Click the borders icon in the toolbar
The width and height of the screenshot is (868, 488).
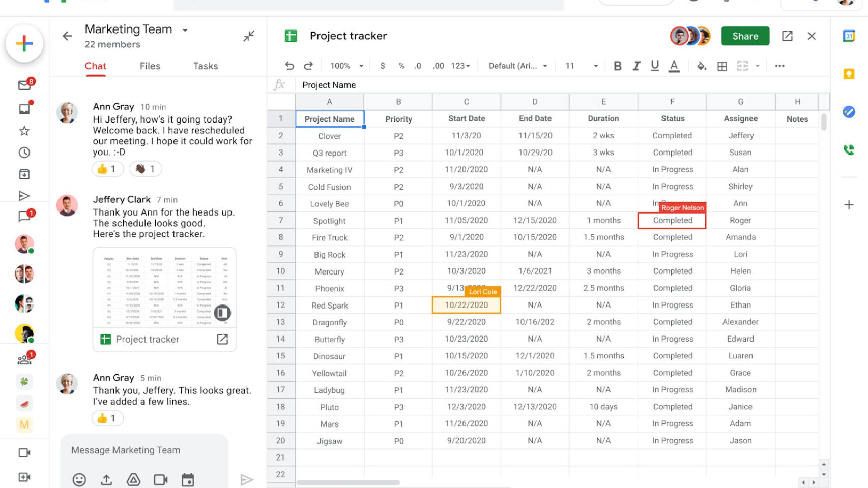pyautogui.click(x=722, y=66)
